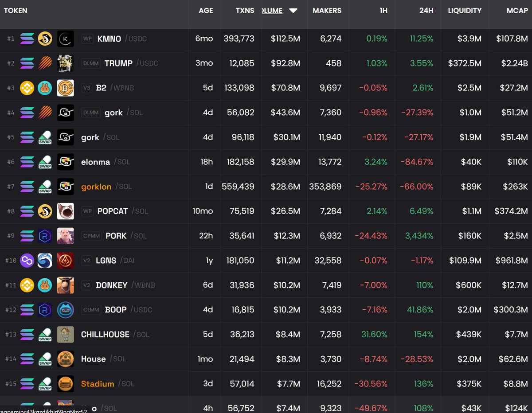The height and width of the screenshot is (413, 532).
Task: Open the Stadium /SOL pair link
Action: (x=108, y=384)
